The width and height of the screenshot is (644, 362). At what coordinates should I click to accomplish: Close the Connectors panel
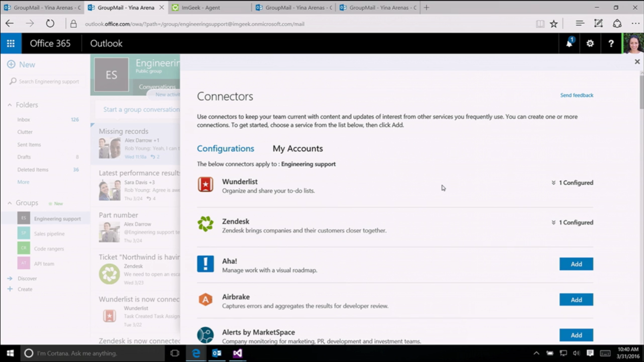click(x=637, y=62)
